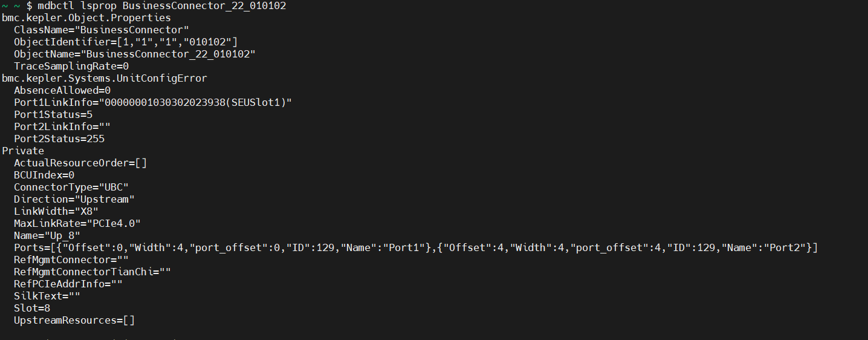Viewport: 868px width, 340px height.
Task: Click the RefMgmtConnectorTianChi property line
Action: pos(92,272)
